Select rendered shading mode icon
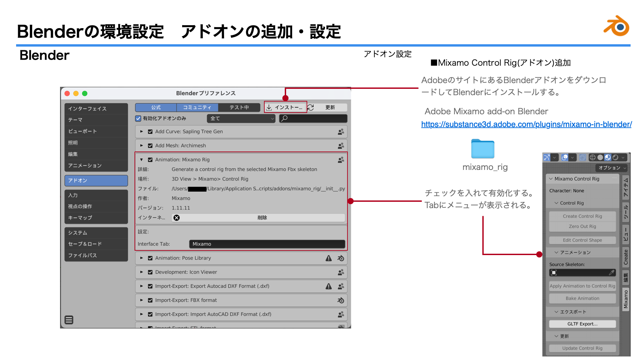Screen dimensions: 644x362 click(615, 157)
